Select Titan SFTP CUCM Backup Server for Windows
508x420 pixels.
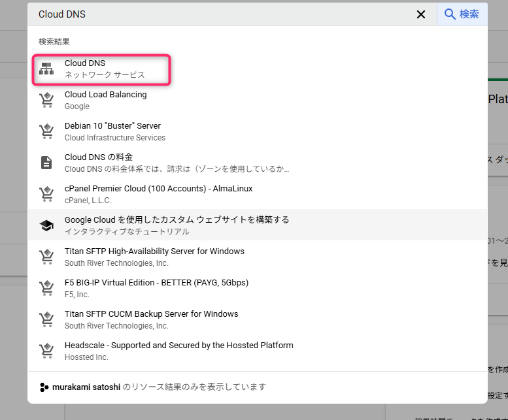point(258,320)
